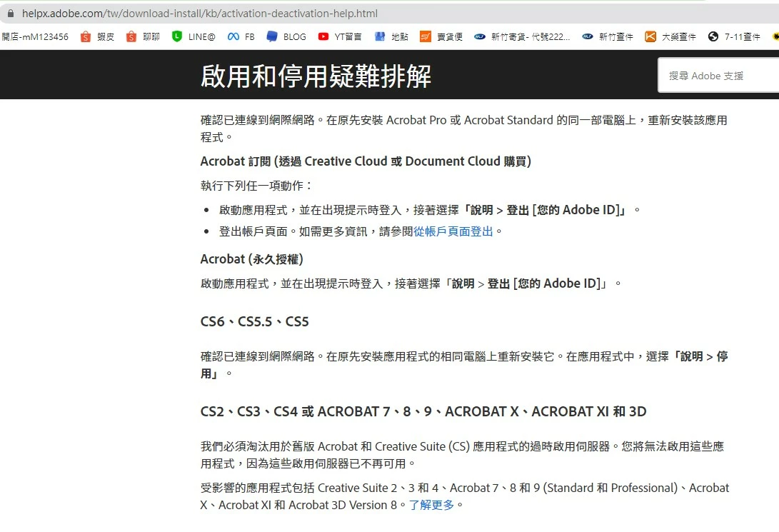Viewport: 779px width, 532px height.
Task: Click the Acrobat 訂閱 Creative Cloud heading
Action: click(x=366, y=161)
